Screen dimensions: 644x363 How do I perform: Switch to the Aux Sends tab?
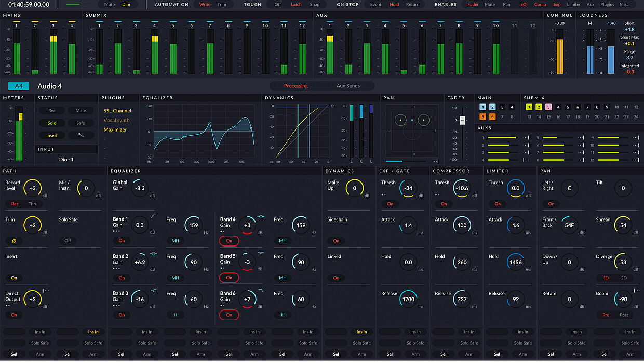tap(348, 86)
